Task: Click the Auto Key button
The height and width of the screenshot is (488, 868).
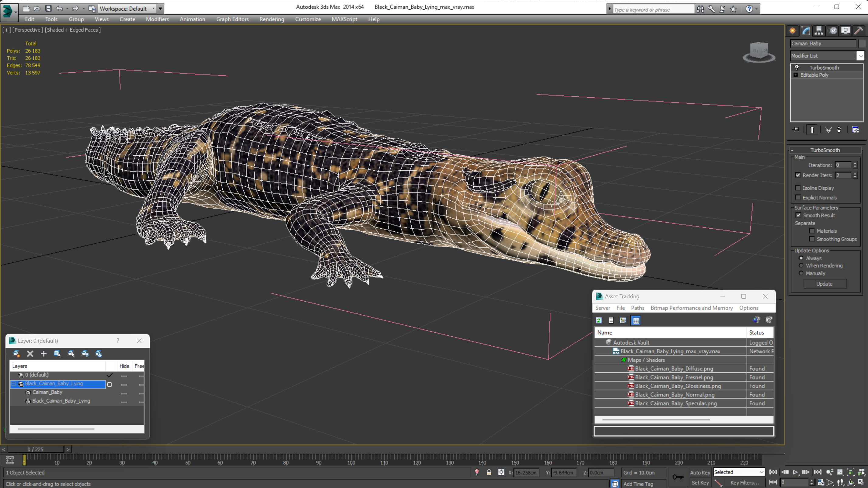Action: click(x=700, y=472)
